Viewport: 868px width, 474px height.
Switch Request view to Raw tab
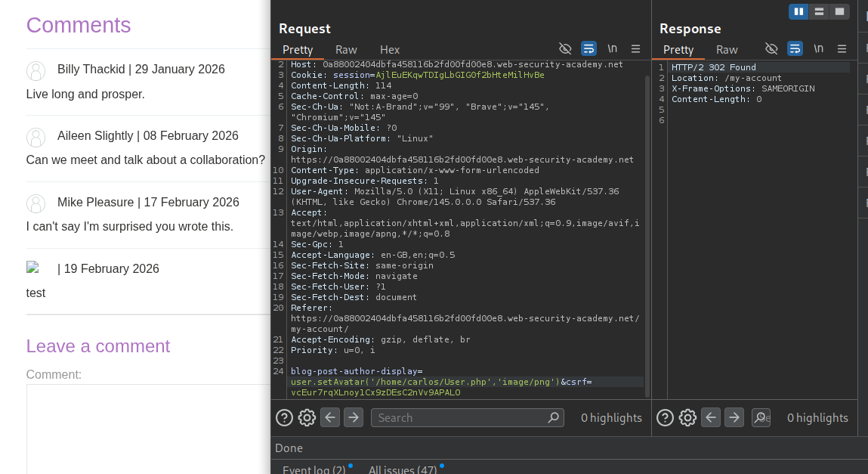coord(346,50)
